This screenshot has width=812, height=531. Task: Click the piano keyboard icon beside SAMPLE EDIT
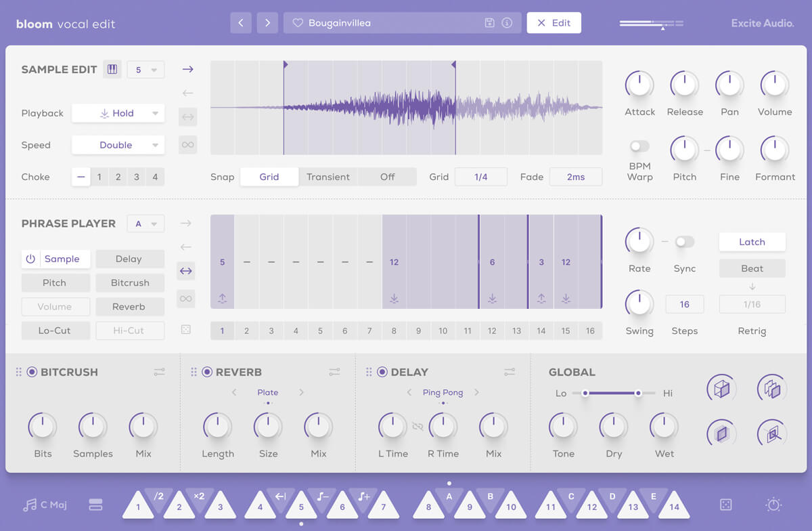112,68
